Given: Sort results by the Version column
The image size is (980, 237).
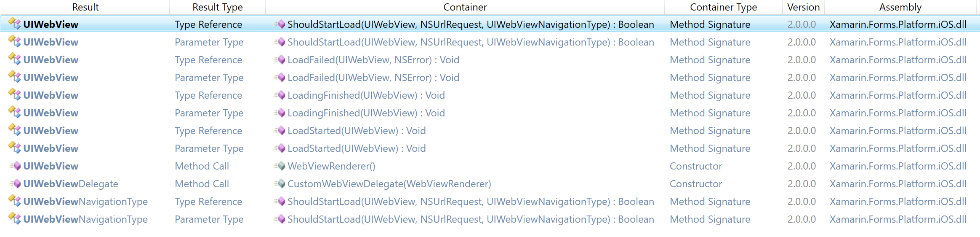Looking at the screenshot, I should (803, 7).
